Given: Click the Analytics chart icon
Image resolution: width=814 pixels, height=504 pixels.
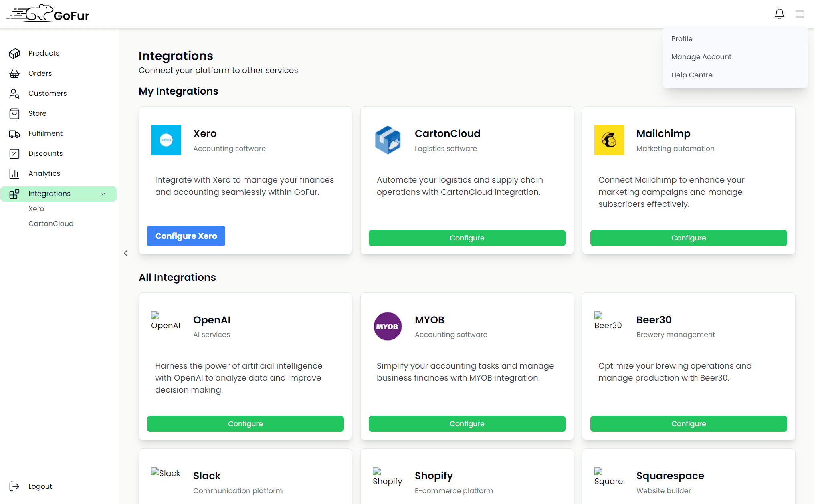Looking at the screenshot, I should coord(14,173).
